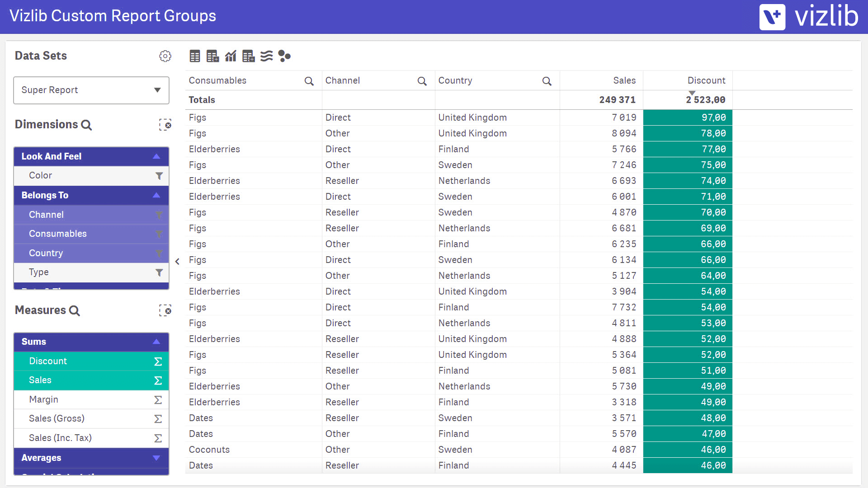Switch to wavy area chart visualization
This screenshot has width=868, height=488.
pyautogui.click(x=267, y=56)
